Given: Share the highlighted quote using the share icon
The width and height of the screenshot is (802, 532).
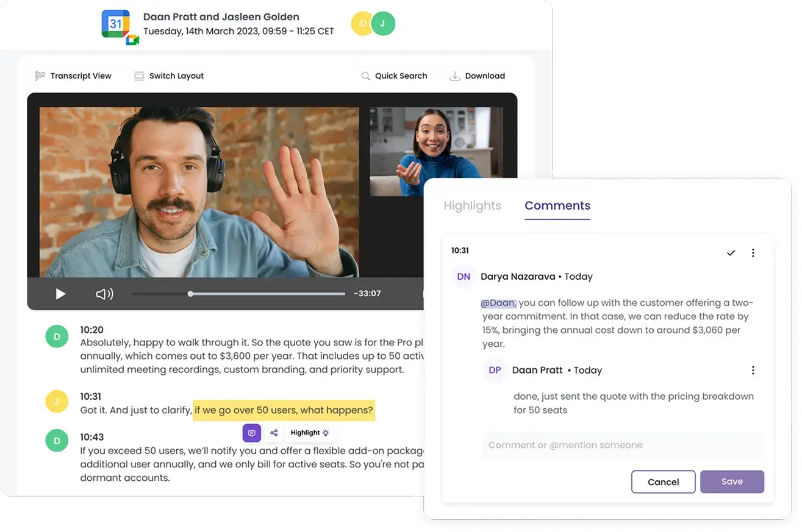Looking at the screenshot, I should coord(273,433).
